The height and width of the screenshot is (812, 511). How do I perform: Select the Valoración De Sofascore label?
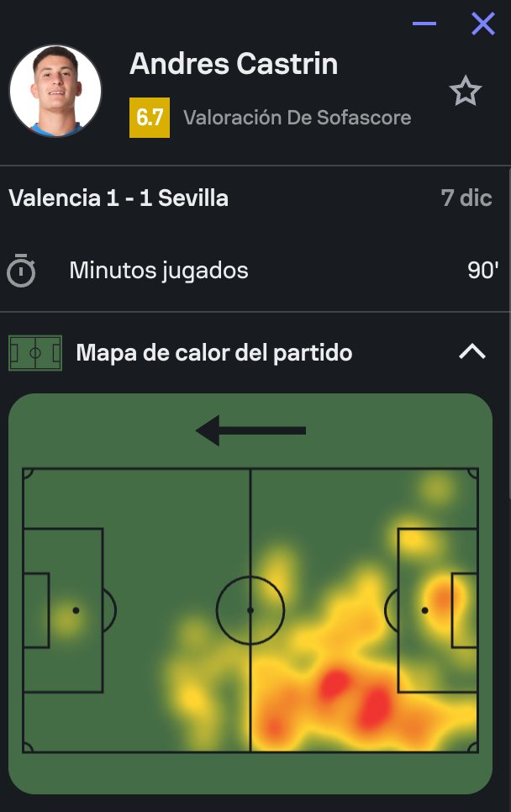pos(297,118)
